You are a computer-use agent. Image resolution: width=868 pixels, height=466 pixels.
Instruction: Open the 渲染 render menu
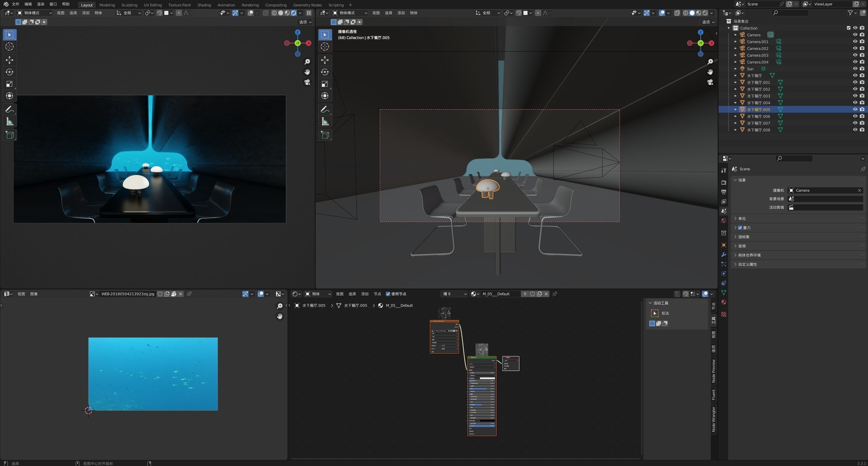[x=40, y=4]
